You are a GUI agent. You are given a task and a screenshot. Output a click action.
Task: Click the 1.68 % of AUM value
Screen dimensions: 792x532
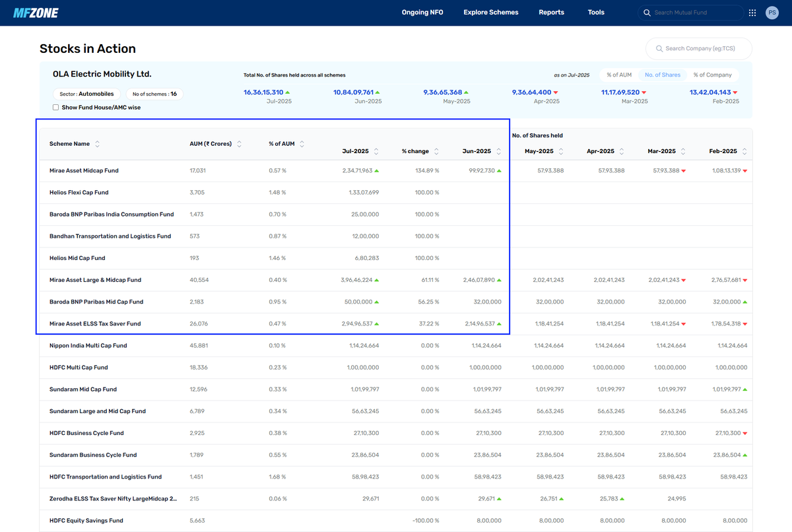pos(278,477)
